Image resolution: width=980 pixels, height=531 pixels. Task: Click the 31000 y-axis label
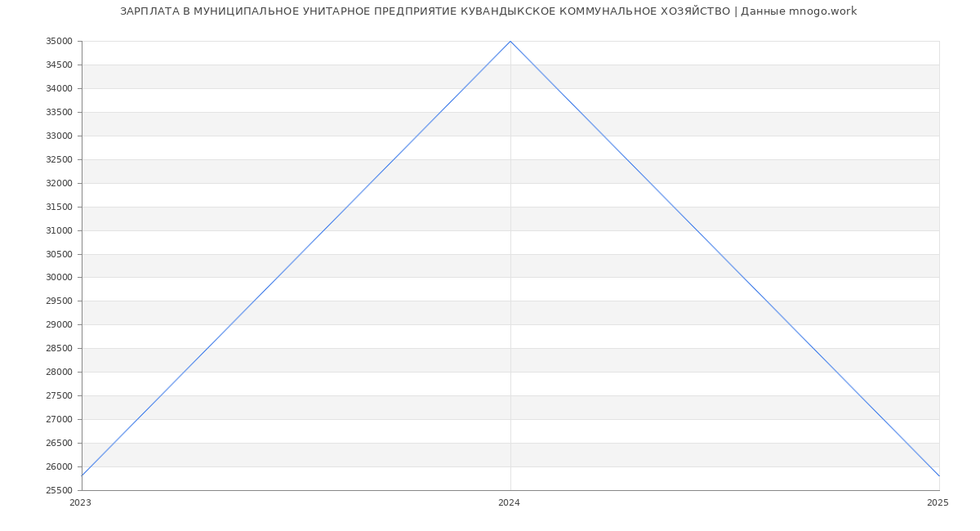(x=60, y=231)
